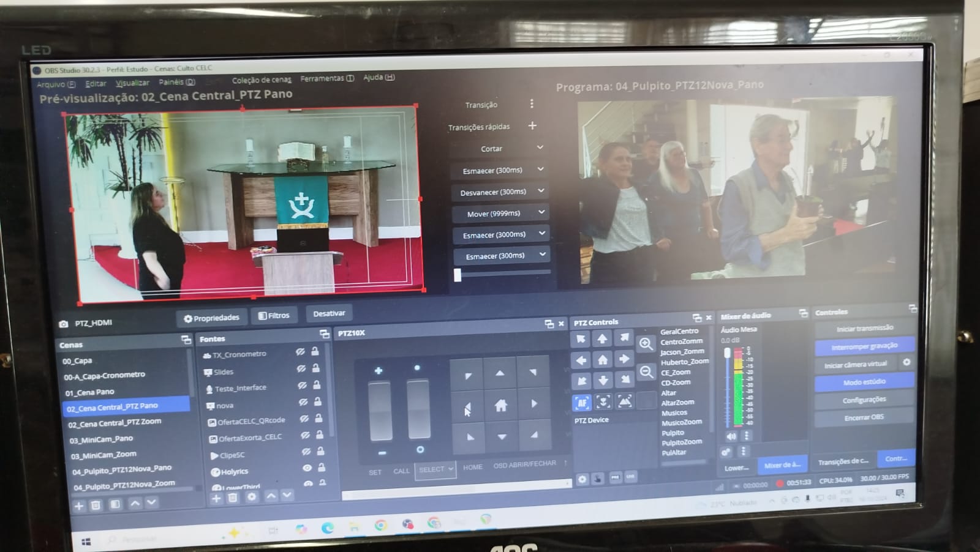Toggle the AF autofocus button
The width and height of the screenshot is (980, 552).
(581, 403)
